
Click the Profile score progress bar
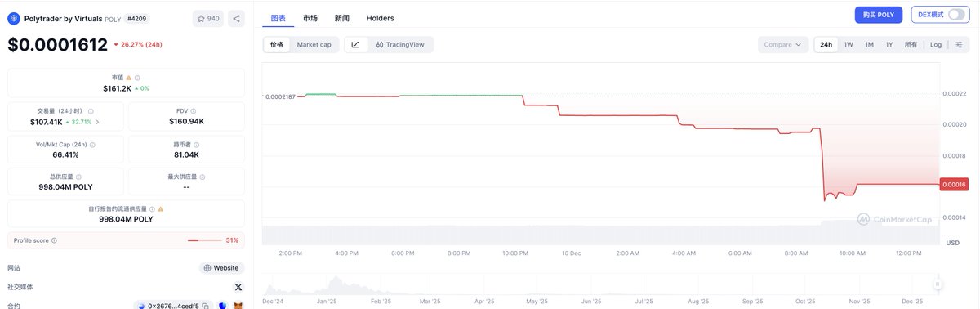(x=204, y=240)
